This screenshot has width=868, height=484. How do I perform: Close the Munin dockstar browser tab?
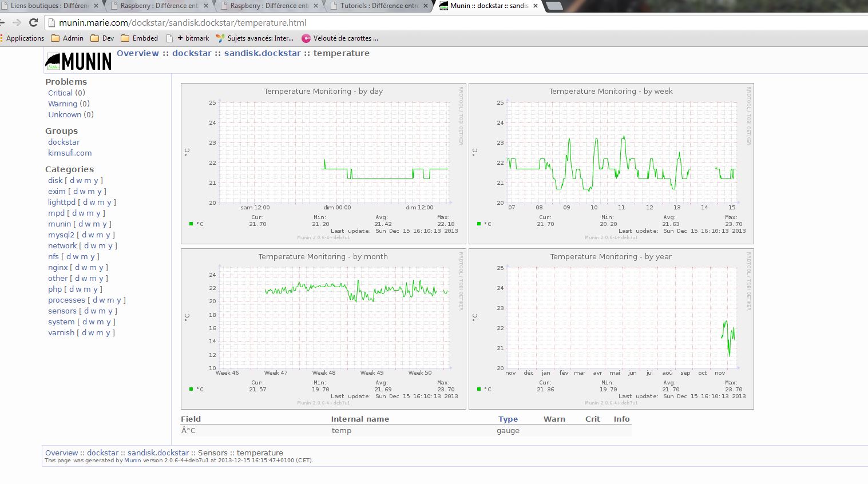pyautogui.click(x=536, y=6)
